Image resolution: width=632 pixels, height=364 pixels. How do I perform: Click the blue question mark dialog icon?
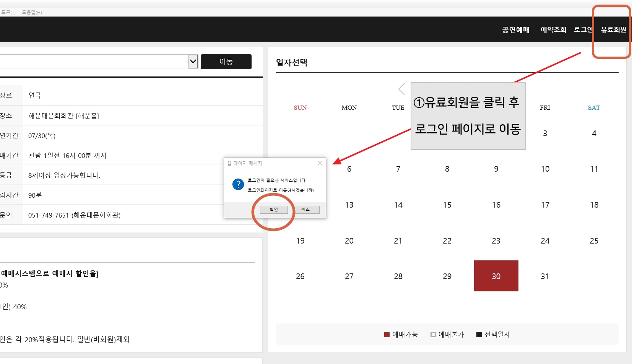[x=238, y=184]
